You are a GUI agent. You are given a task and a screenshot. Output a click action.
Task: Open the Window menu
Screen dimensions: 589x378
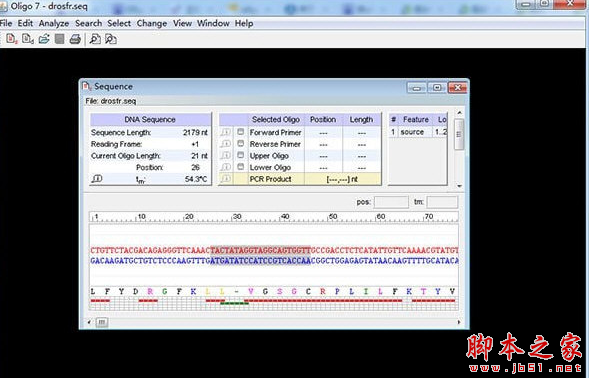213,23
